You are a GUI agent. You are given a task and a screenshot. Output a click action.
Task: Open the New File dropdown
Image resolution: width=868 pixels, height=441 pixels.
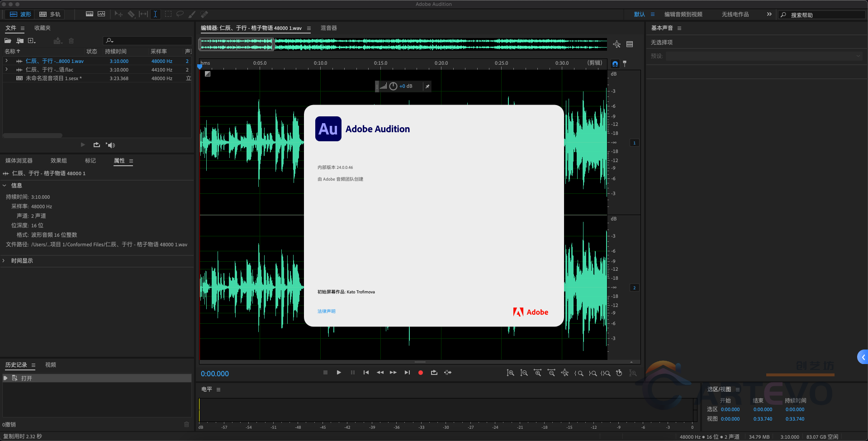point(32,41)
